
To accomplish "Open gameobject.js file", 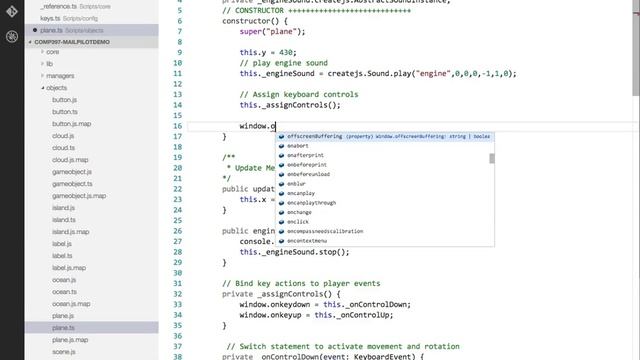I will point(72,172).
